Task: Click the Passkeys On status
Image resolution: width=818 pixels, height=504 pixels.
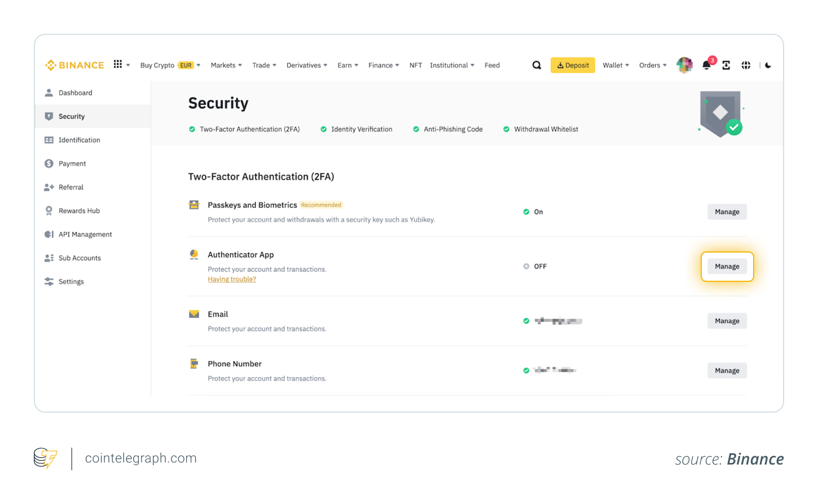Action: [x=533, y=212]
